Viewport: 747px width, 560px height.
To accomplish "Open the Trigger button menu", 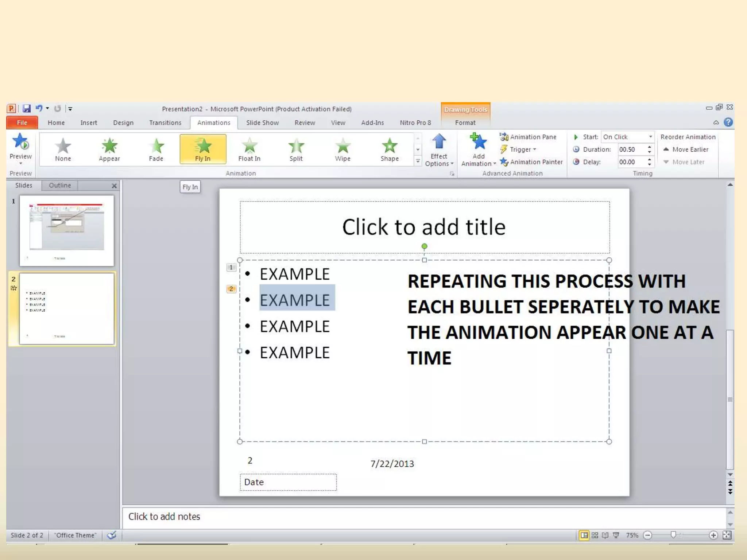I will tap(520, 149).
